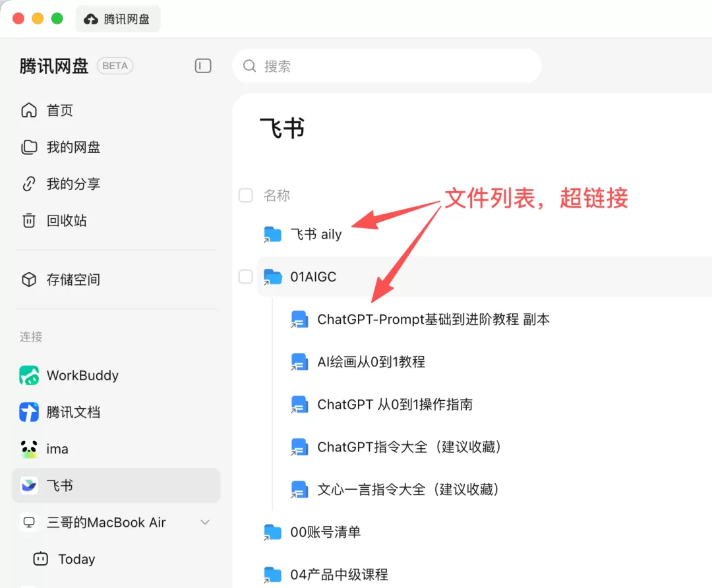
Task: Select 三哥的MacBook Air device label
Action: [x=106, y=522]
